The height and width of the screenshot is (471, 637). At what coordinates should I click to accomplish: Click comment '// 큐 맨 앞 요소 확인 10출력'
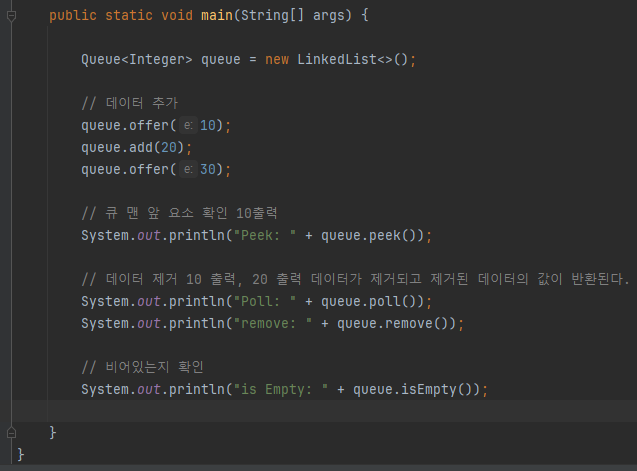click(x=180, y=213)
